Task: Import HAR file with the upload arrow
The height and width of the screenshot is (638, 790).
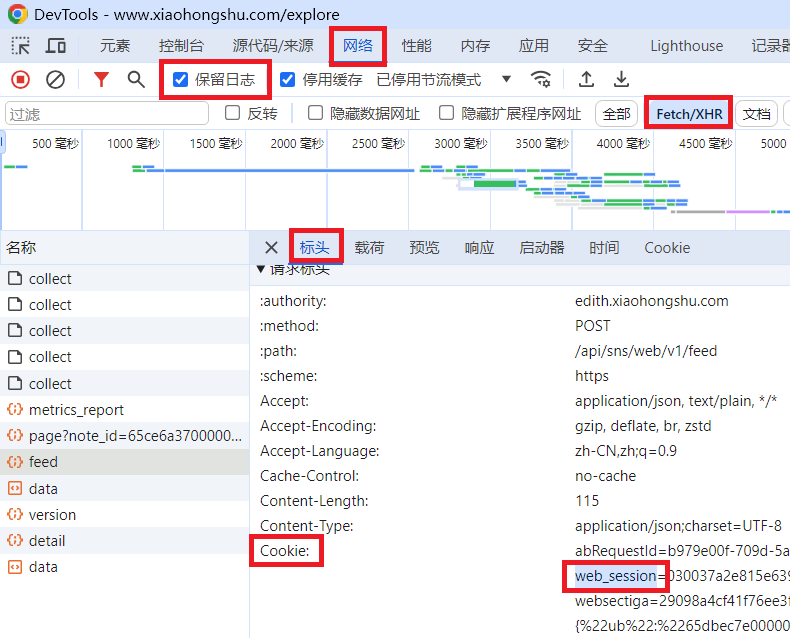Action: 586,79
